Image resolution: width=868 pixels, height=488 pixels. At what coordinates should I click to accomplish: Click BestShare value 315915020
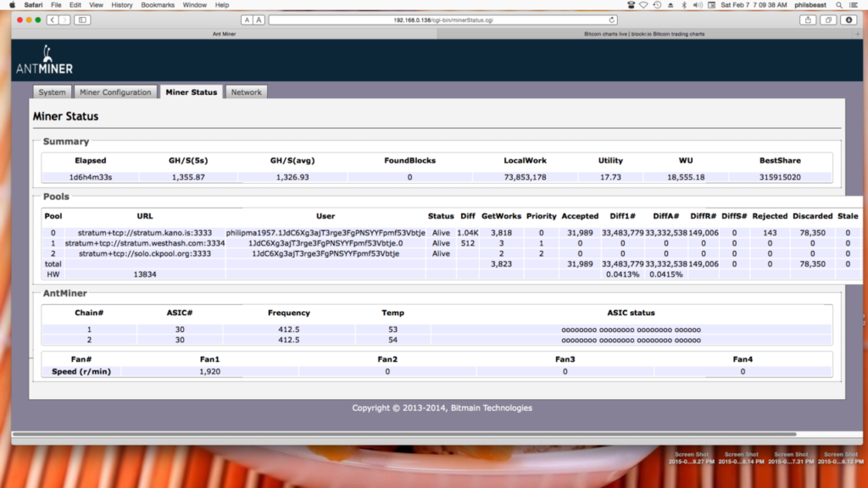click(x=780, y=177)
